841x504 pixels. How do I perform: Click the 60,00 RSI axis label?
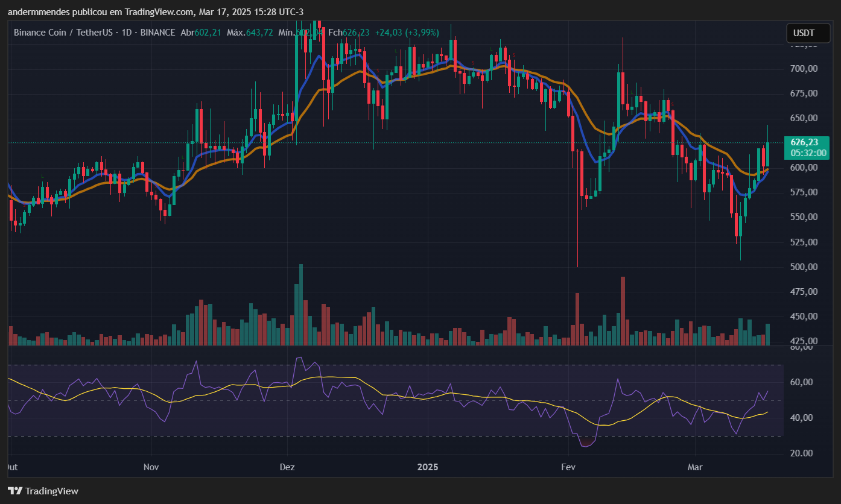coord(802,382)
